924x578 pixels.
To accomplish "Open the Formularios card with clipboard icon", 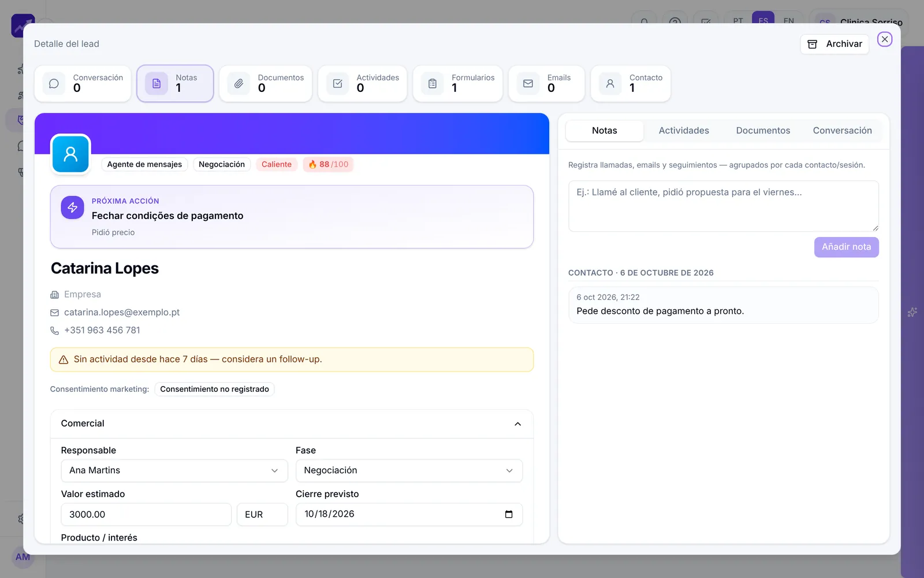I will pos(458,84).
